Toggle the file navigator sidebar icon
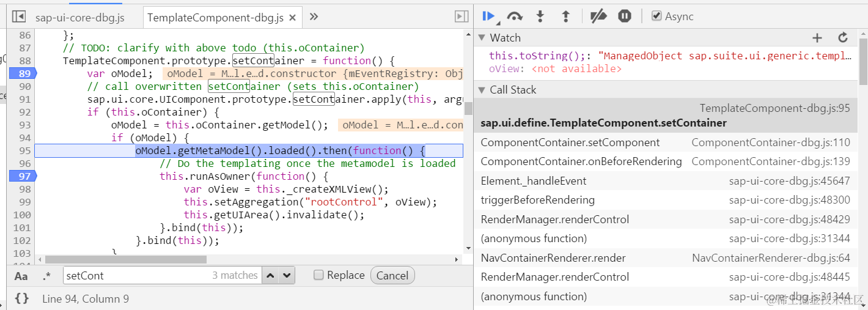 19,17
